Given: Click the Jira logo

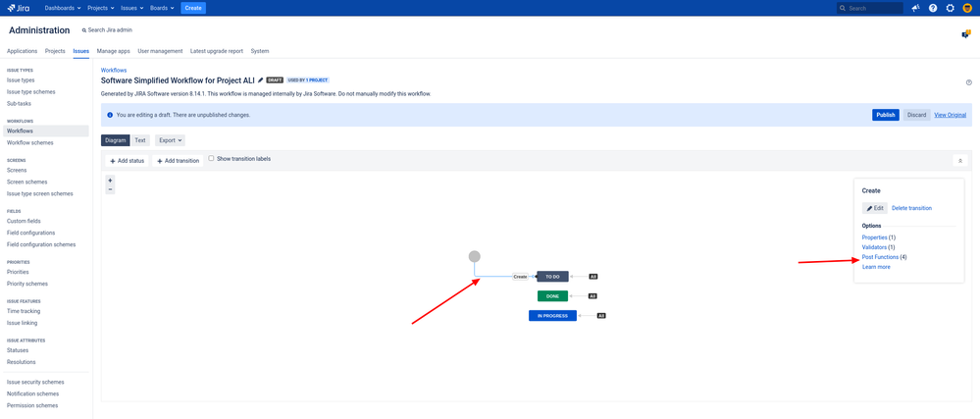Looking at the screenshot, I should [19, 8].
